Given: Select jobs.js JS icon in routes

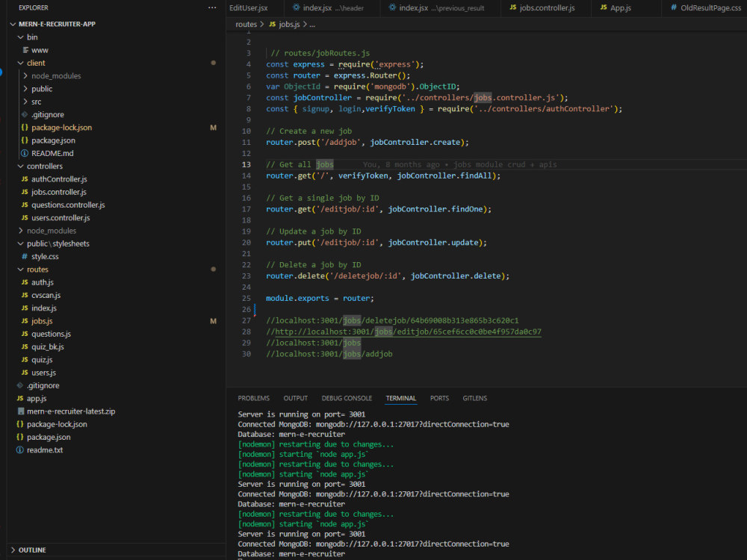Looking at the screenshot, I should tap(25, 321).
